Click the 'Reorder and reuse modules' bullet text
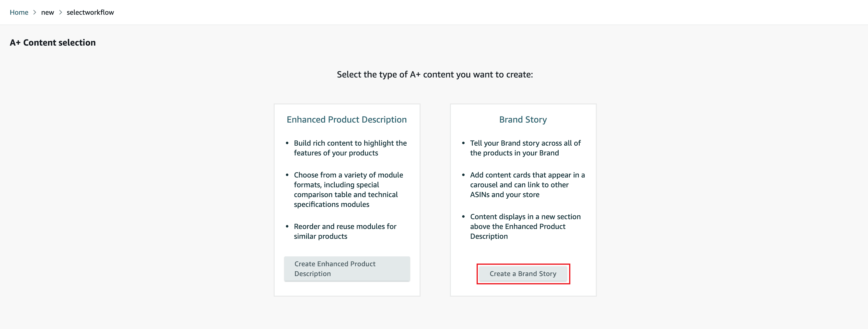This screenshot has width=868, height=329. [345, 231]
